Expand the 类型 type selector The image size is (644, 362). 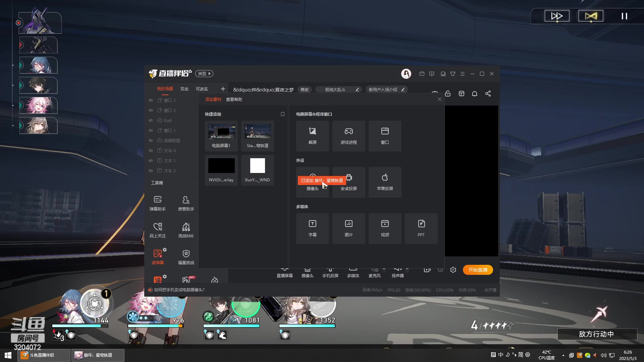tap(204, 74)
